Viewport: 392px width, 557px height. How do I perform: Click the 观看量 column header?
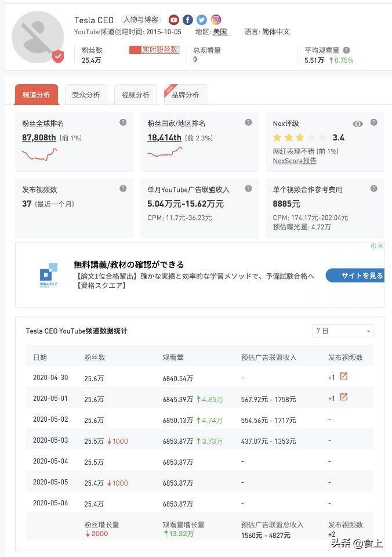click(173, 357)
